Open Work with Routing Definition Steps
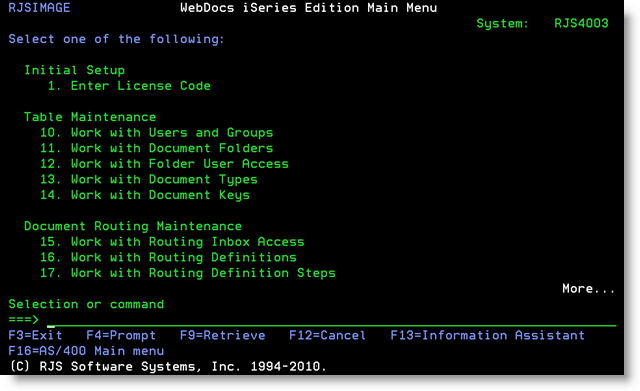The height and width of the screenshot is (391, 640). point(187,273)
